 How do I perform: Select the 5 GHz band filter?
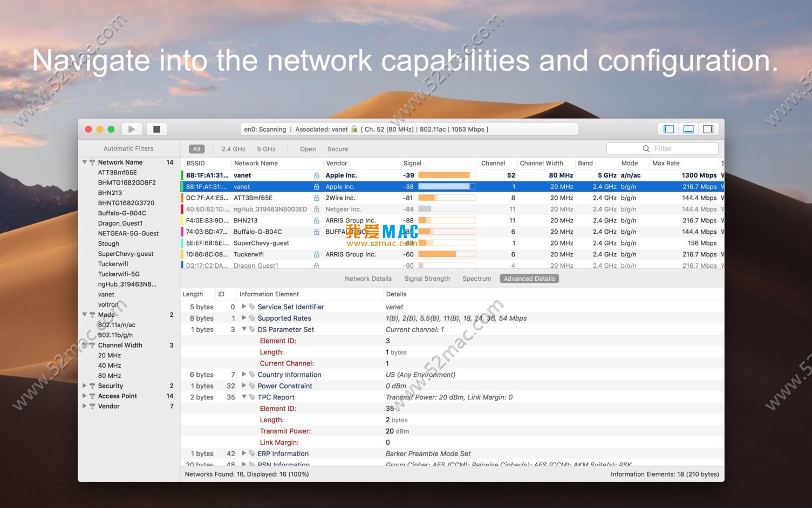[x=266, y=149]
